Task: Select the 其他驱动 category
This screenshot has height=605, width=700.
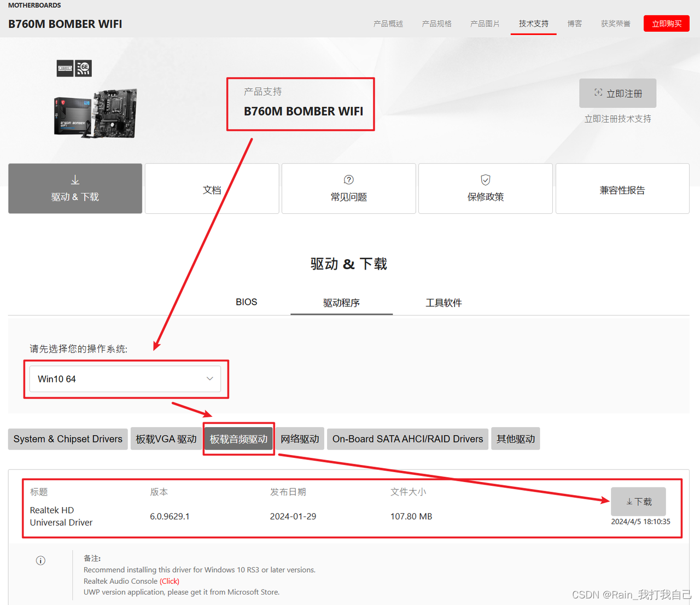Action: point(516,439)
